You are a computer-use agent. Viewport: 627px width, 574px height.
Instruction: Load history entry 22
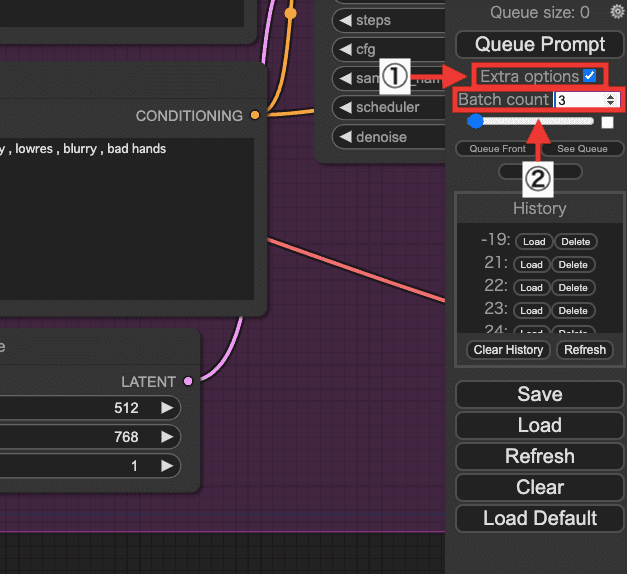point(531,288)
